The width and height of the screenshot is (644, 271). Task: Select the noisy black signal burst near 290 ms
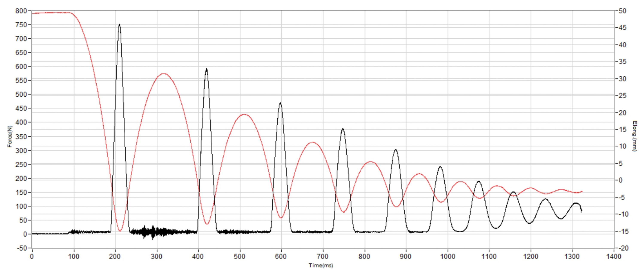[x=152, y=232]
